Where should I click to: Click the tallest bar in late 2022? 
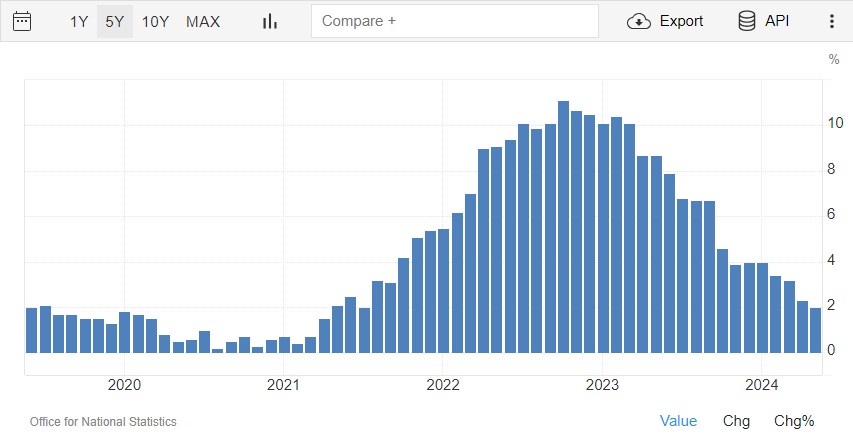click(563, 227)
